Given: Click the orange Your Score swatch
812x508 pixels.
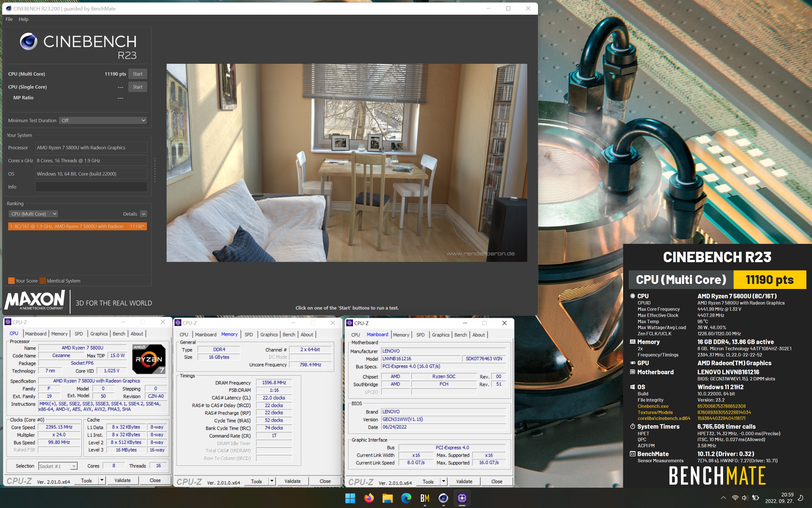Looking at the screenshot, I should [11, 281].
